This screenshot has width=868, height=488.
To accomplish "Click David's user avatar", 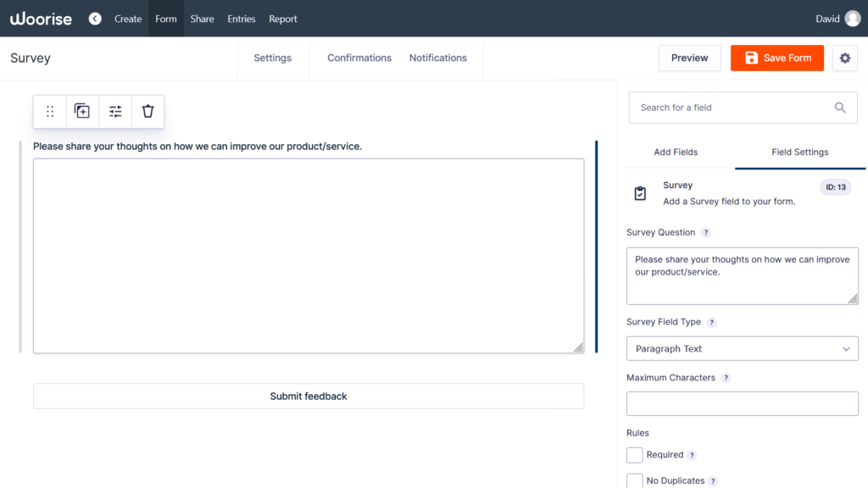I will tap(852, 19).
